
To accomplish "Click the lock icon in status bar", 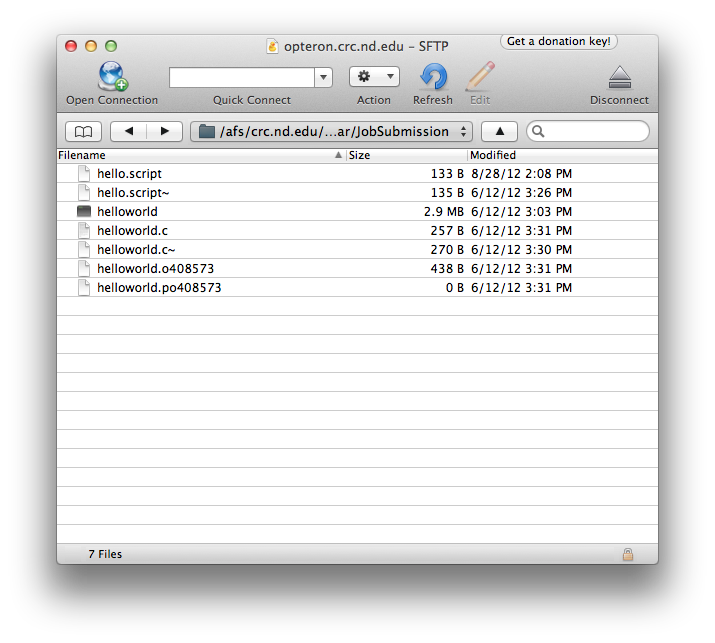I will point(627,554).
